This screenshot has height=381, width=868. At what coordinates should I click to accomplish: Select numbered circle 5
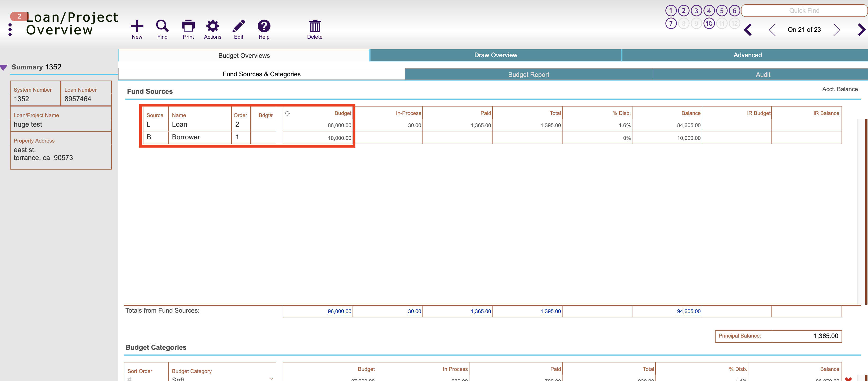click(721, 11)
